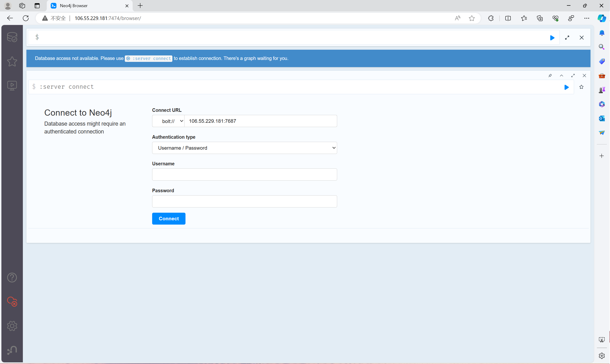This screenshot has width=610, height=364.
Task: Open the Neo4j Browser settings gear
Action: coord(12,326)
